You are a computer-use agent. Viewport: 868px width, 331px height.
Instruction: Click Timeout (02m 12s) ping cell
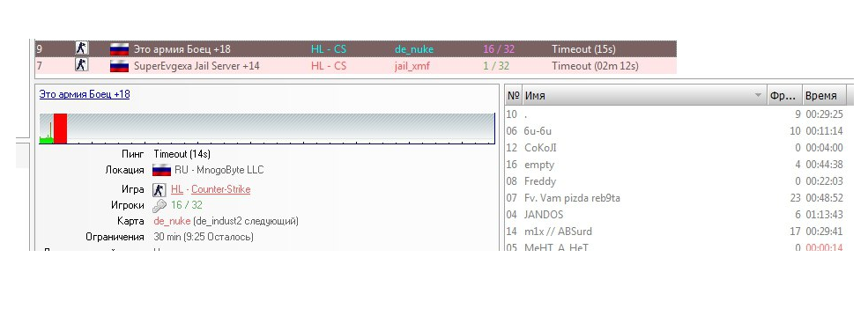click(595, 66)
